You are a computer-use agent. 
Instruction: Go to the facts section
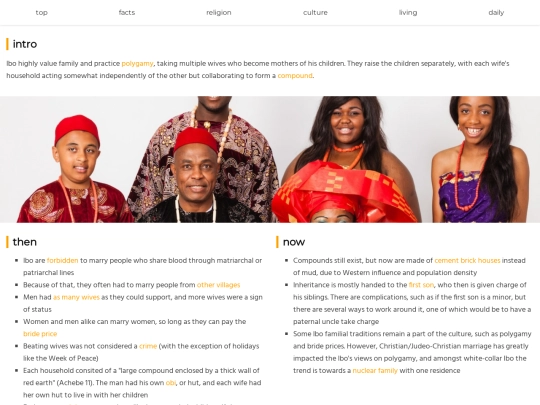click(127, 12)
